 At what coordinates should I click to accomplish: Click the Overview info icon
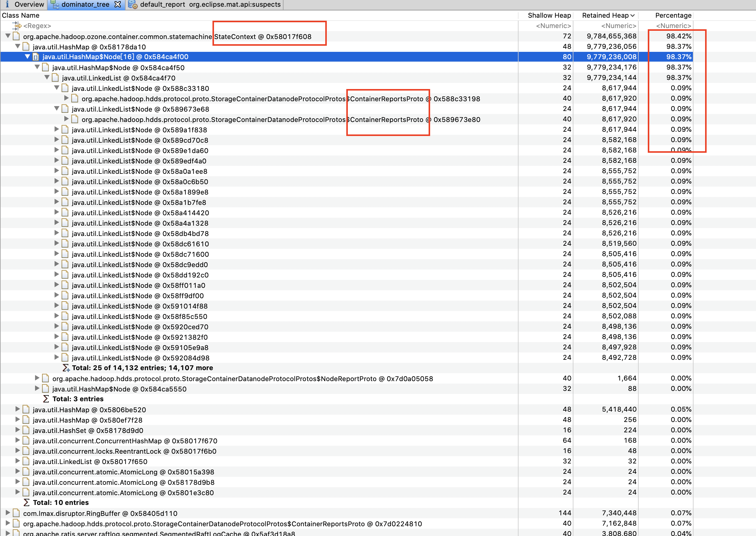[x=7, y=4]
